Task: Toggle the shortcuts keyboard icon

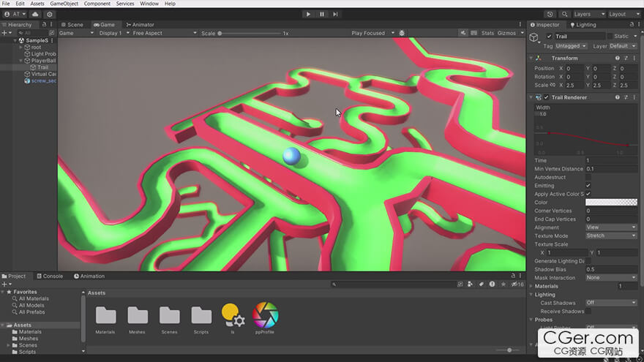Action: pos(473,33)
